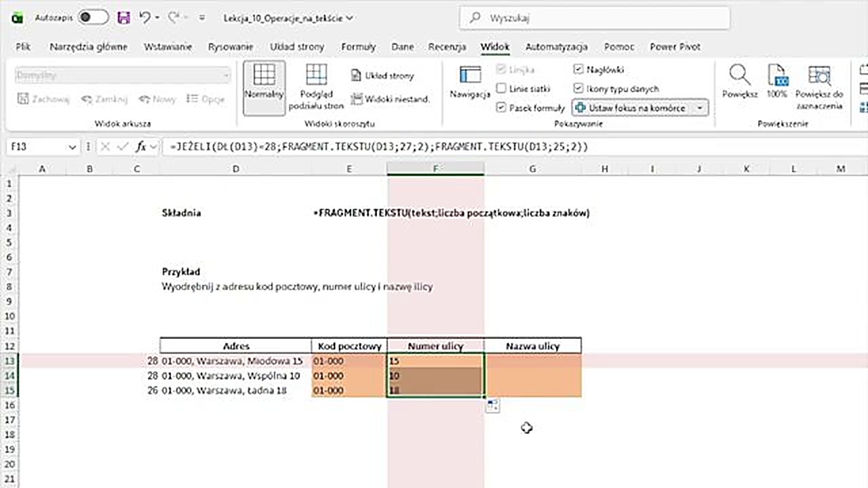Confirm formula entry with the checkmark icon

click(x=123, y=146)
